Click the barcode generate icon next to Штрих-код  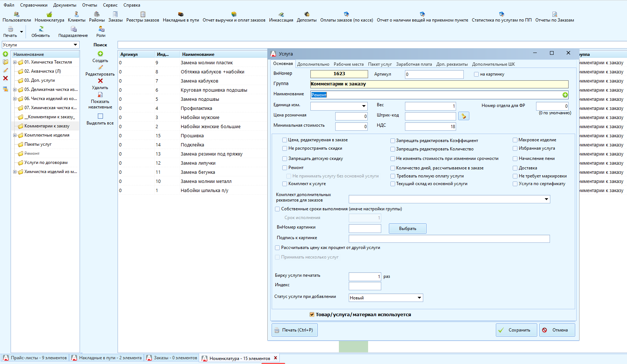[x=463, y=116]
